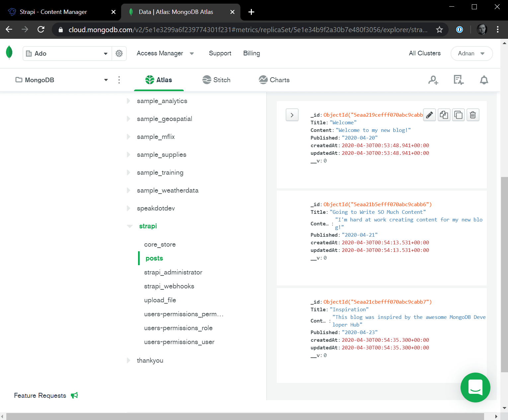Image resolution: width=508 pixels, height=420 pixels.
Task: Open the Access Manager menu
Action: 165,53
